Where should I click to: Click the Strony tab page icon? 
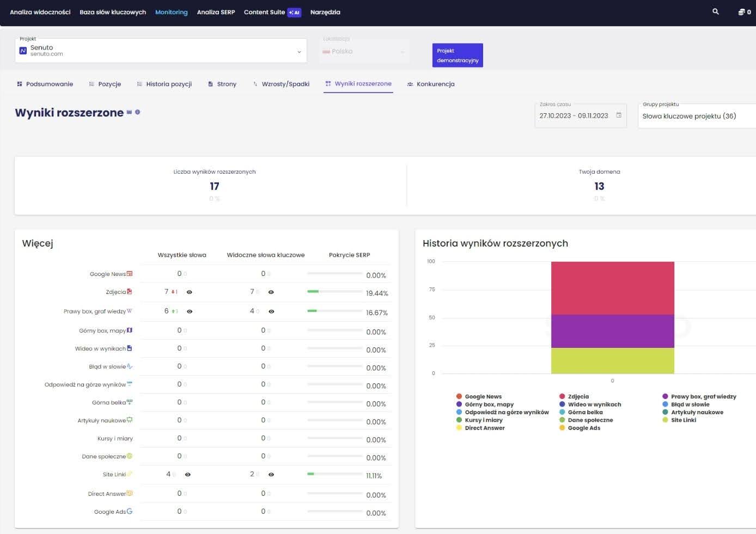tap(210, 84)
